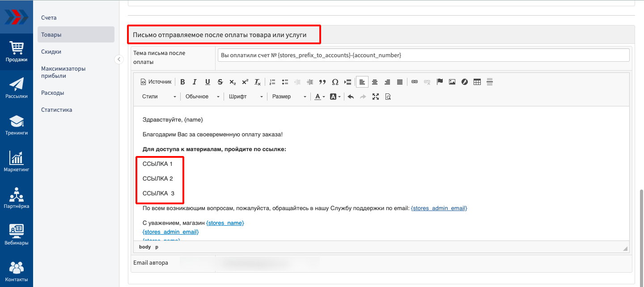Toggle underline formatting button

pyautogui.click(x=208, y=82)
